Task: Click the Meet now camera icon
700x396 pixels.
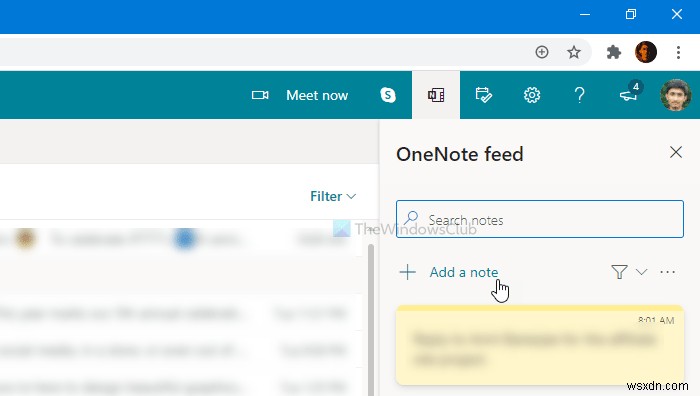Action: [260, 95]
